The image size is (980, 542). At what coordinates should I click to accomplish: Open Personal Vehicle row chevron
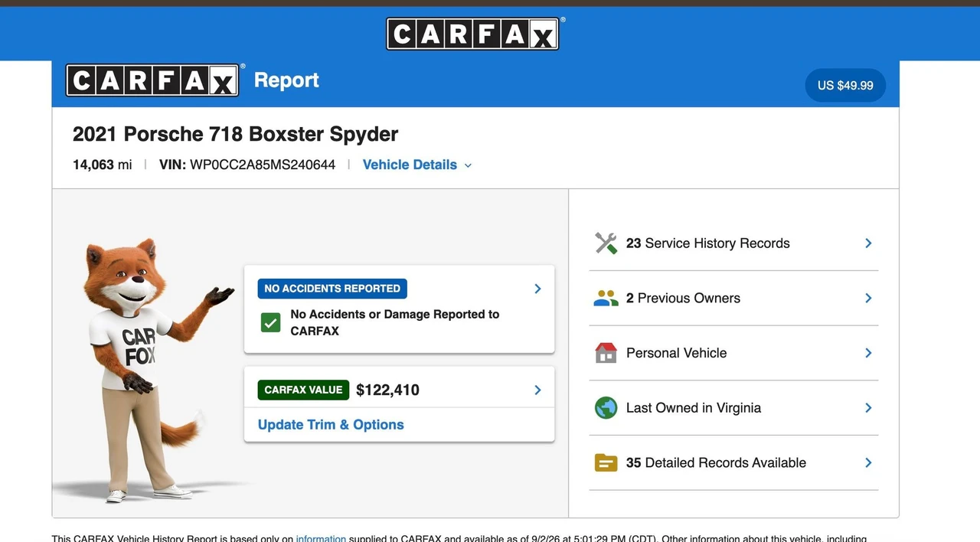868,353
